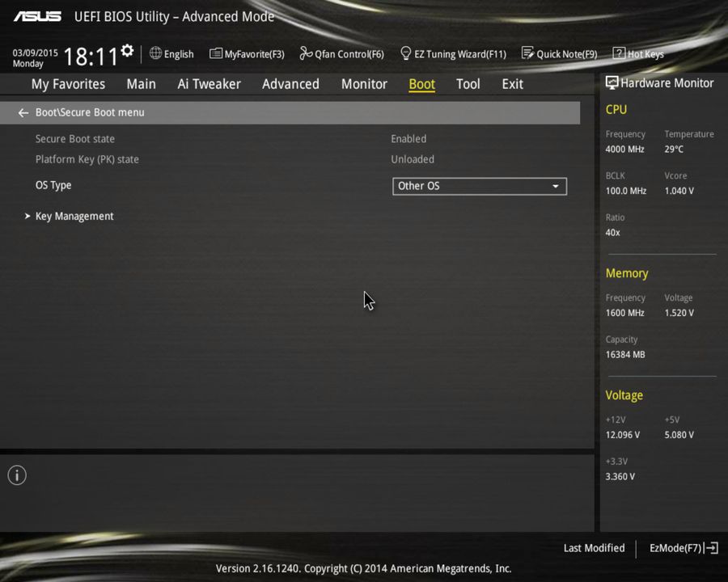Launch EZ Tuning Wizard bulb icon

pos(406,53)
